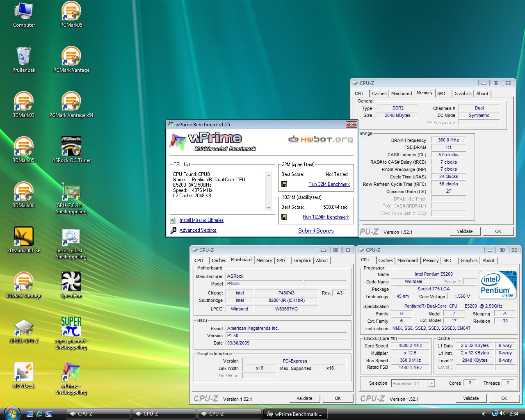The width and height of the screenshot is (525, 420).
Task: Open Caches tab in Memory CPU-Z window
Action: (x=379, y=94)
